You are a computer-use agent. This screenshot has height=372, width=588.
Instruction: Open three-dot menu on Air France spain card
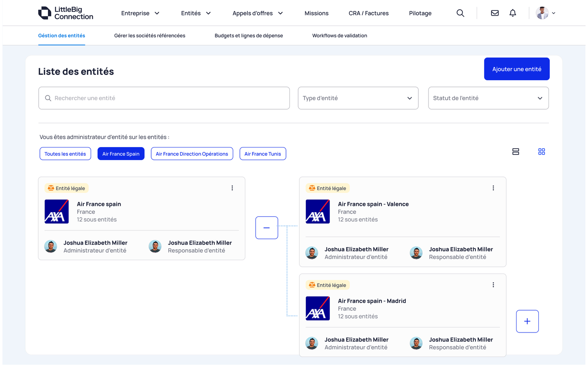point(232,188)
